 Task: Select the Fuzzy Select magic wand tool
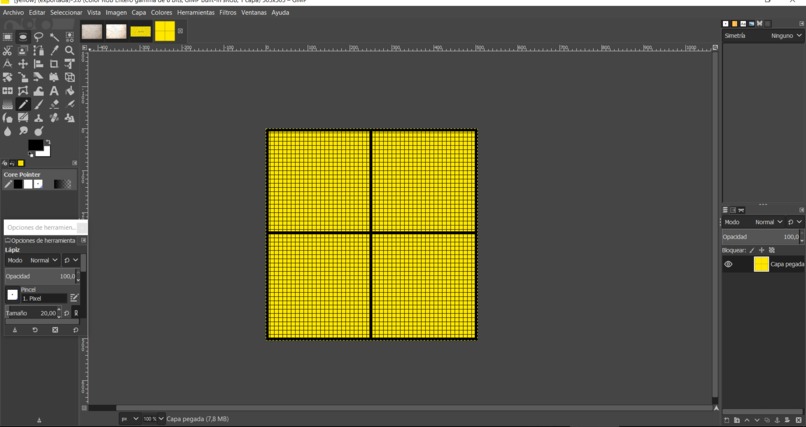coord(54,37)
